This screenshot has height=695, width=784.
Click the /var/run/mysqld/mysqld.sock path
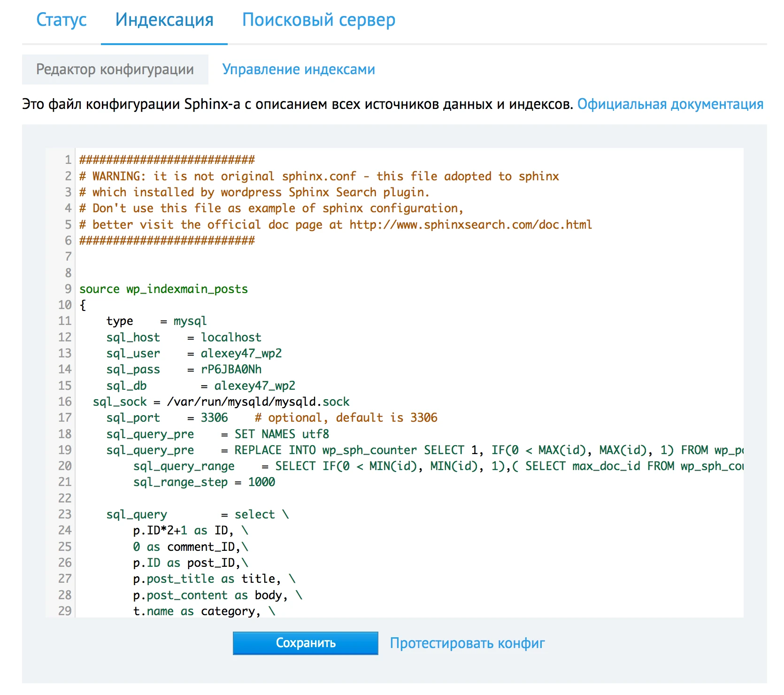258,402
